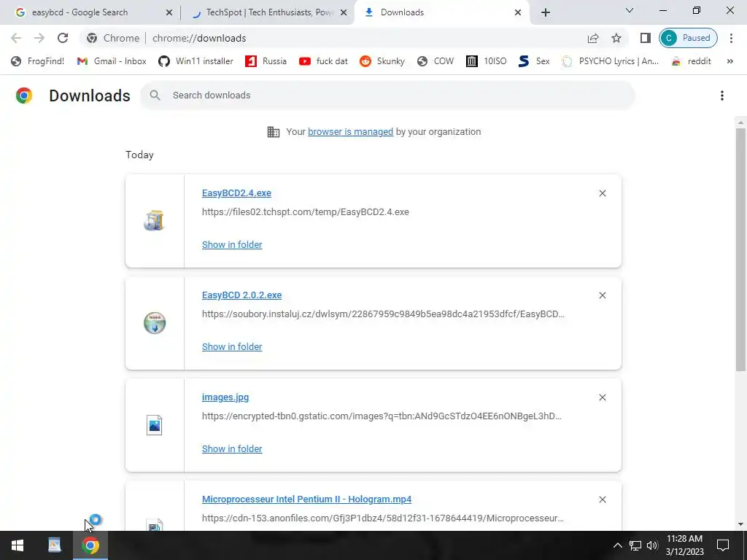Show images.jpg in folder

(x=232, y=449)
